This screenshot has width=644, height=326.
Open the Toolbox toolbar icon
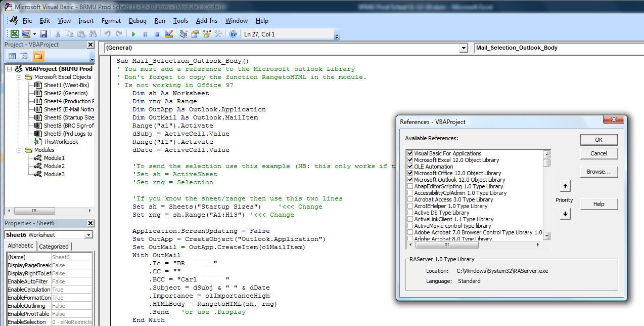click(218, 34)
